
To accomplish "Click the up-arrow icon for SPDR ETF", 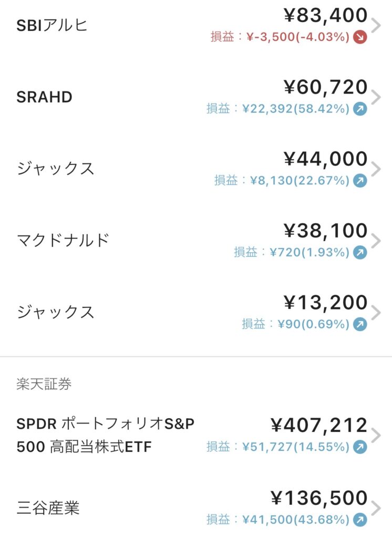I will (x=360, y=448).
